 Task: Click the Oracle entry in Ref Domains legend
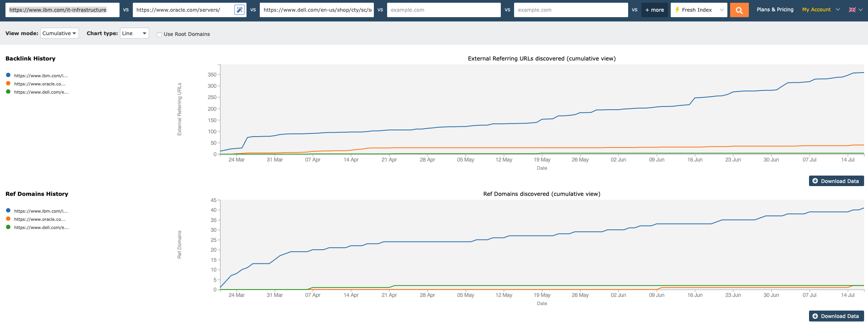point(39,219)
